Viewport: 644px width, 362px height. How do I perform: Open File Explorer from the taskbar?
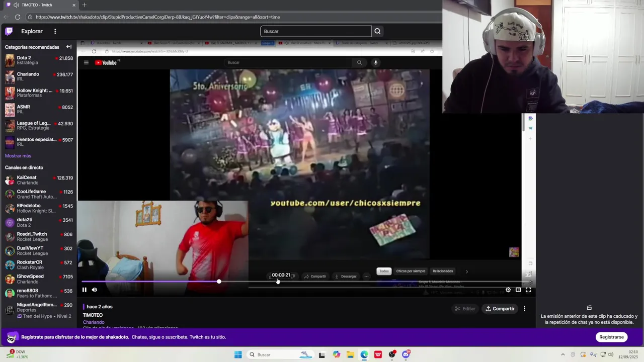(350, 354)
